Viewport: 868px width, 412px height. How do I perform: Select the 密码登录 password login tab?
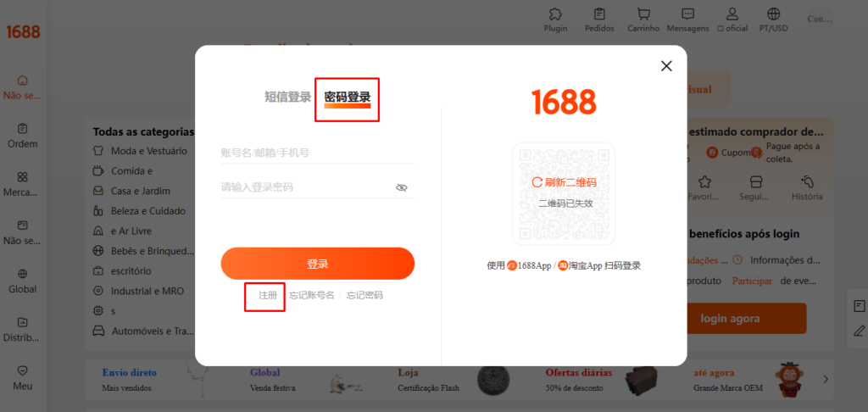[348, 97]
